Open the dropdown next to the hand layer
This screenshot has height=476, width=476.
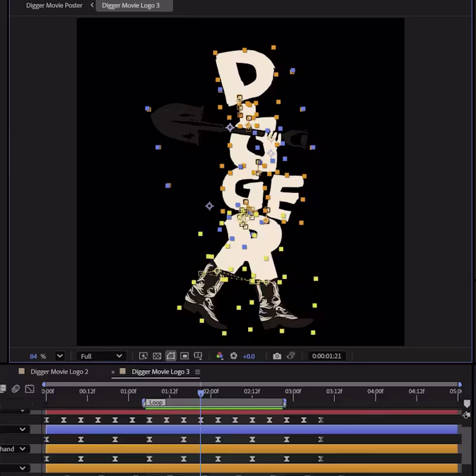click(x=23, y=449)
